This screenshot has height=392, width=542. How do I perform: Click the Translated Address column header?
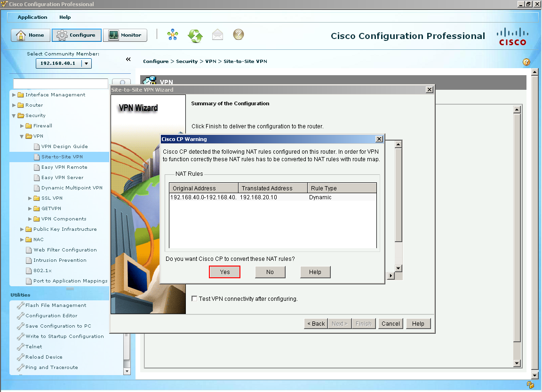[x=273, y=188]
